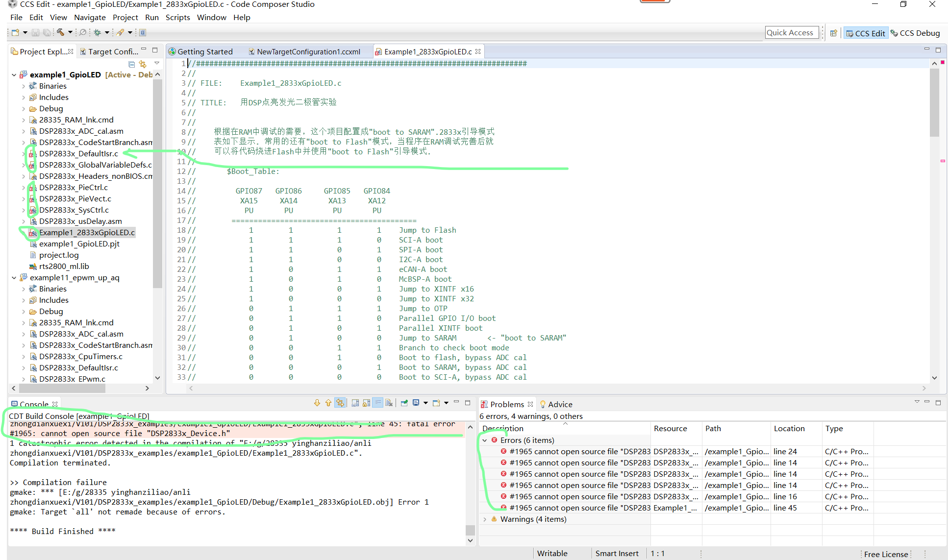Build the project with the hammer icon
The height and width of the screenshot is (560, 948).
(61, 32)
